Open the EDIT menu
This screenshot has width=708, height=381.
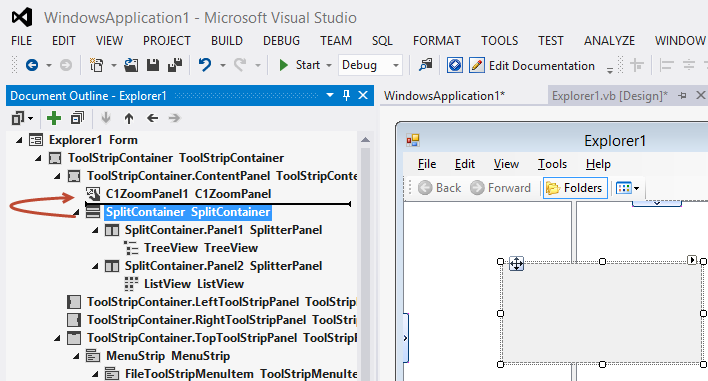click(64, 41)
